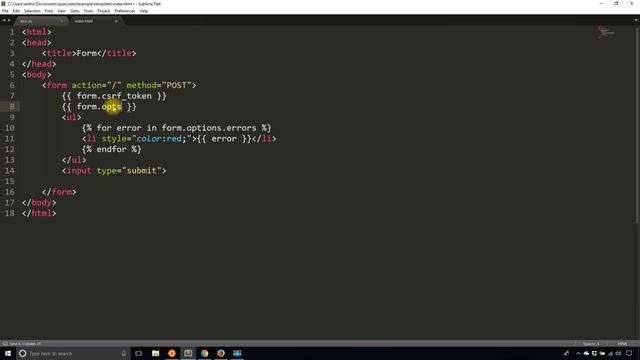Click the Cortana circle icon
The image size is (640, 360).
[22, 353]
